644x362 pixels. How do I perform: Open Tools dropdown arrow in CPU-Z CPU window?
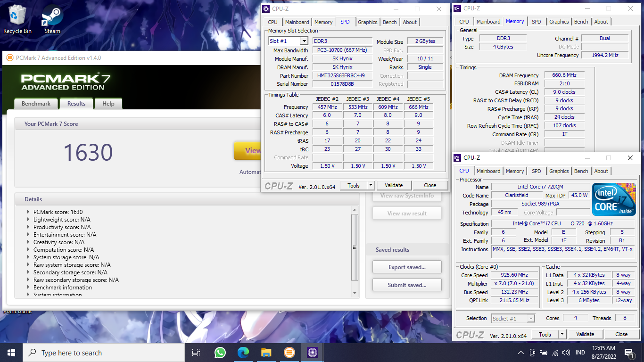click(x=562, y=334)
